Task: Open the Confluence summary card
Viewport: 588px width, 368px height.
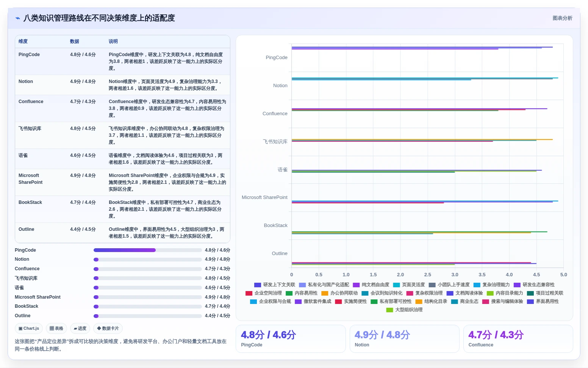Action: [518, 339]
